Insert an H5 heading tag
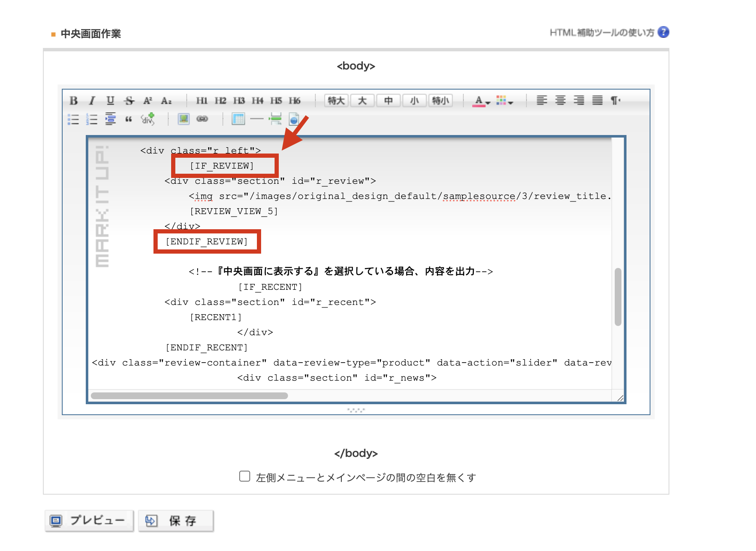This screenshot has height=551, width=756. click(276, 101)
